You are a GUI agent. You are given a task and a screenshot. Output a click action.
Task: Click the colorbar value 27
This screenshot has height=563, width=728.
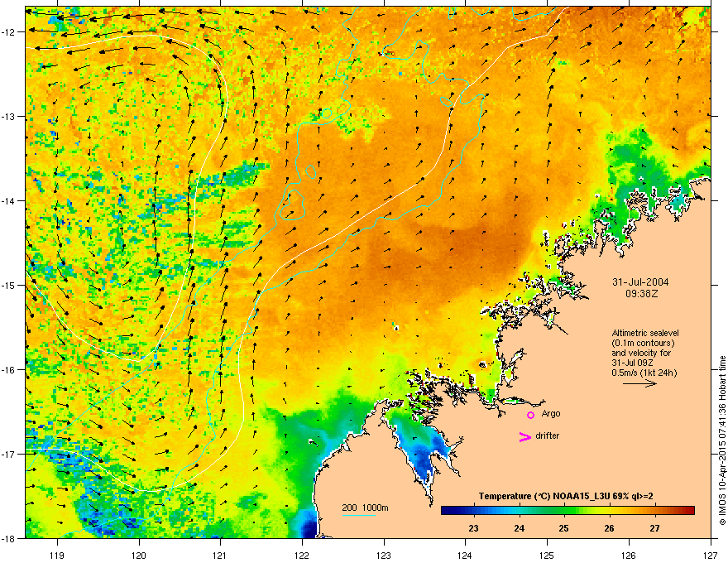click(x=654, y=528)
